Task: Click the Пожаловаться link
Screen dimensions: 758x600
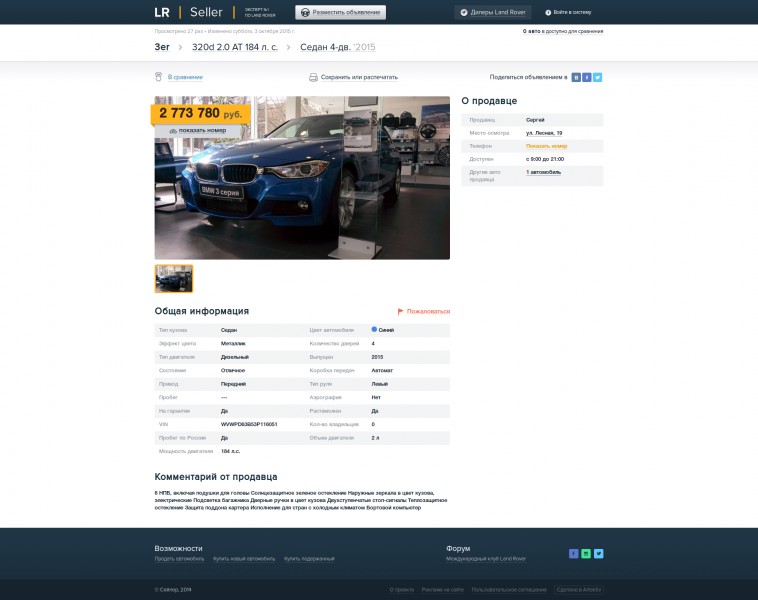Action: [428, 311]
